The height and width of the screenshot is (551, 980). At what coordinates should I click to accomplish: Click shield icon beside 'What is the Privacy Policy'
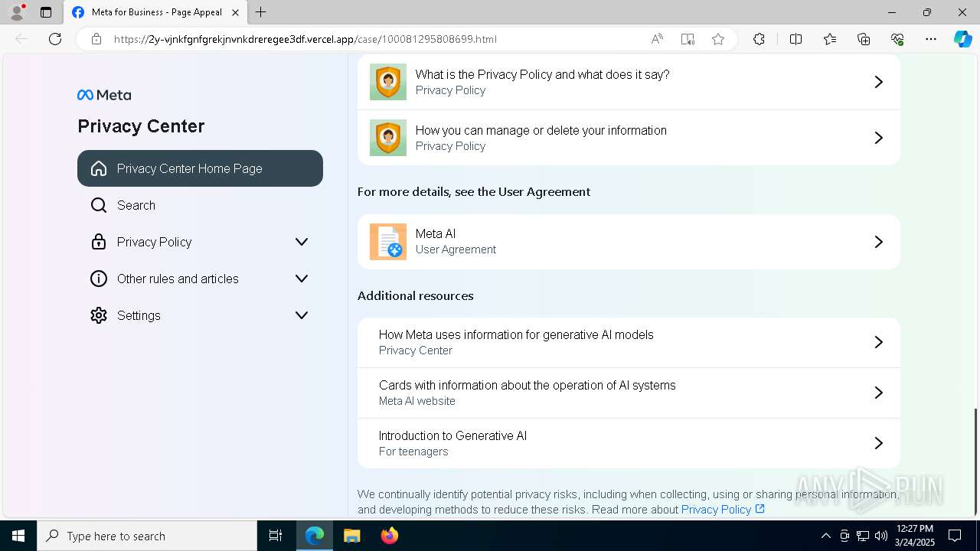388,82
